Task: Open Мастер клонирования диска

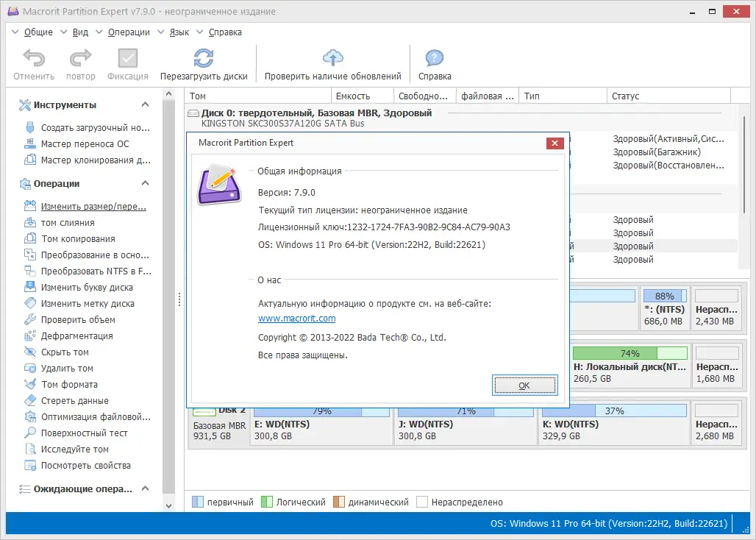Action: [77, 160]
